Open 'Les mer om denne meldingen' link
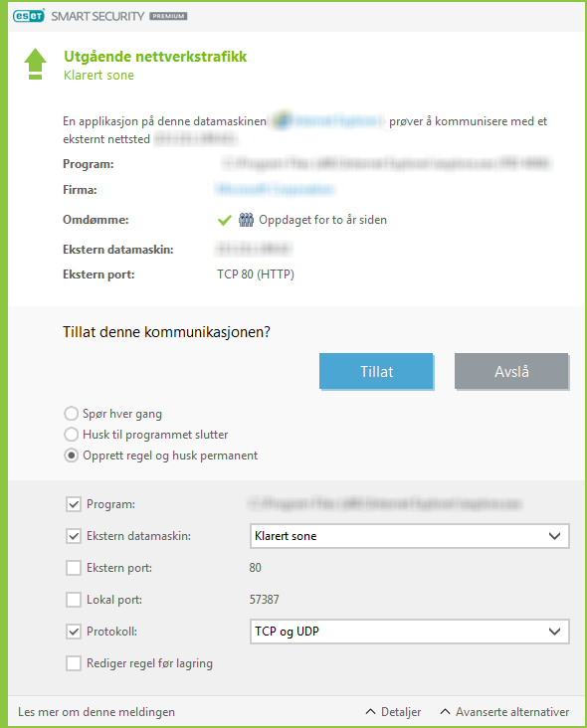 point(97,712)
